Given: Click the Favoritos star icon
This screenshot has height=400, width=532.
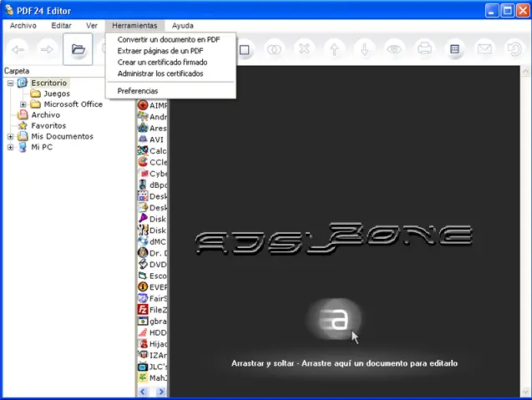Looking at the screenshot, I should coord(23,125).
